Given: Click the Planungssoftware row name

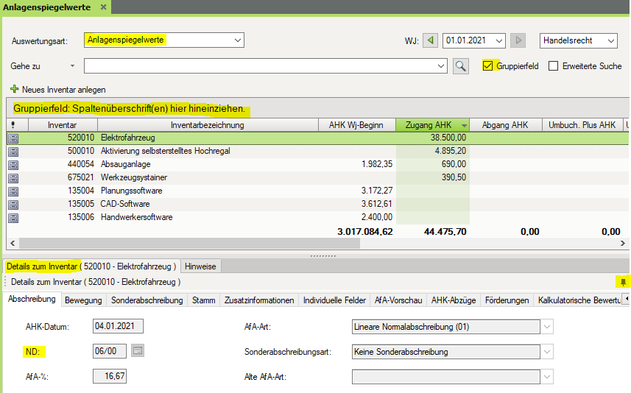Looking at the screenshot, I should point(131,191).
